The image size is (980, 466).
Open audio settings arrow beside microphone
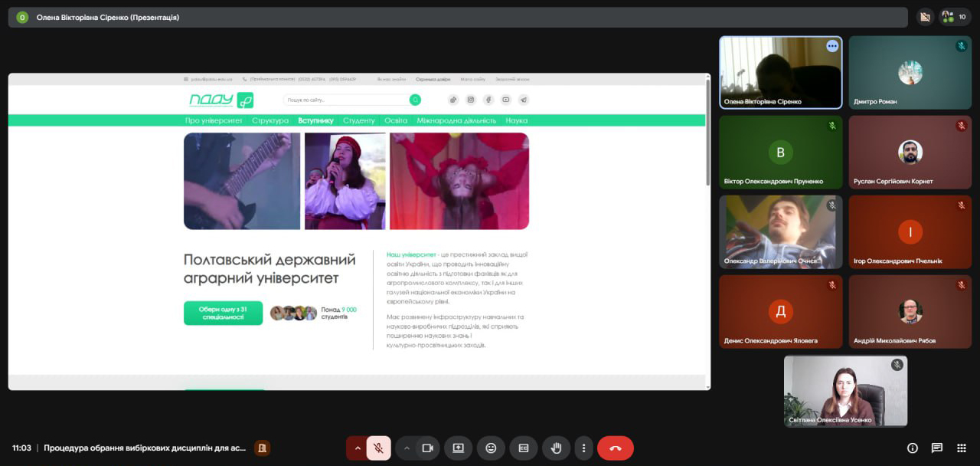pos(357,448)
